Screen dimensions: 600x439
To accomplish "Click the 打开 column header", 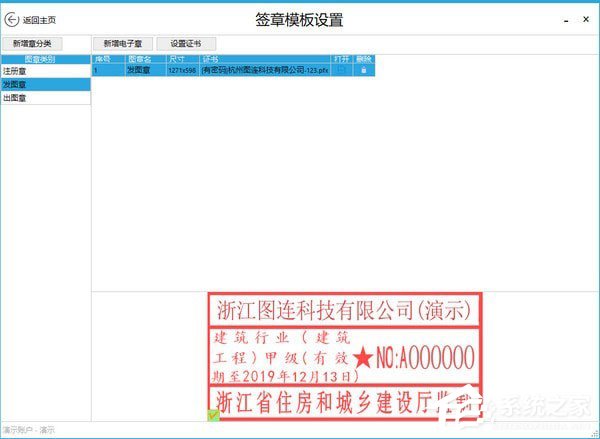I will [342, 59].
